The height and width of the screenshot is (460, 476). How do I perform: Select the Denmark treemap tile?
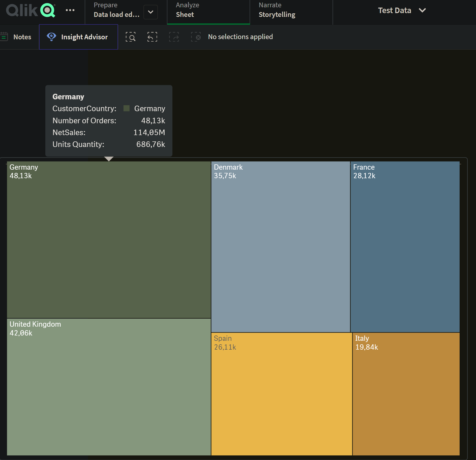280,247
